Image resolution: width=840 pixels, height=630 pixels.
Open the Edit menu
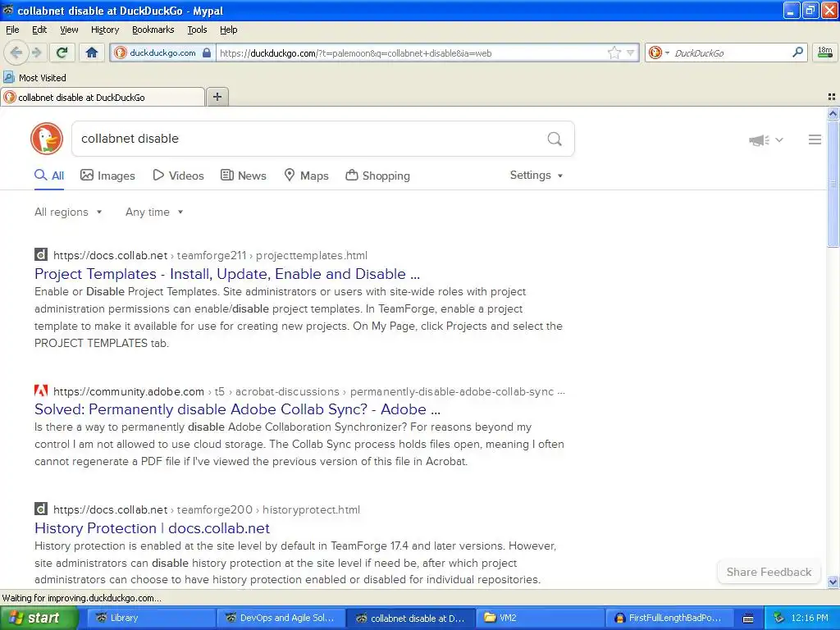(x=39, y=30)
